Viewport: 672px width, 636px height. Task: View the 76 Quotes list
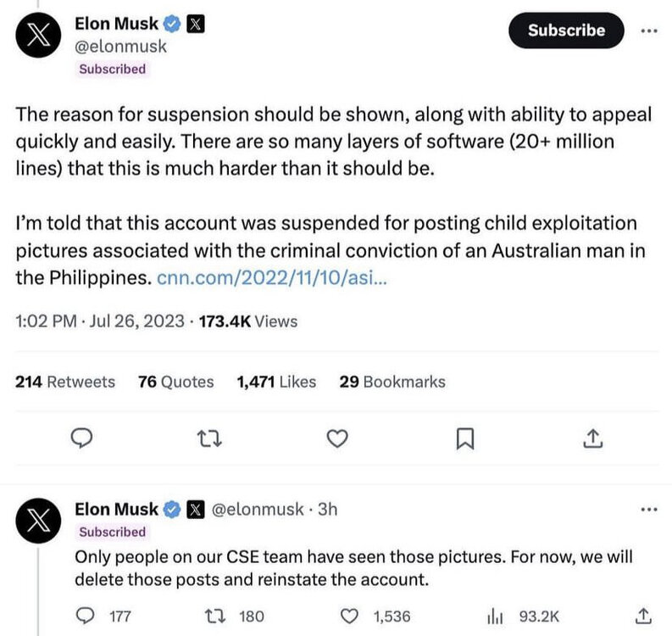(x=175, y=382)
